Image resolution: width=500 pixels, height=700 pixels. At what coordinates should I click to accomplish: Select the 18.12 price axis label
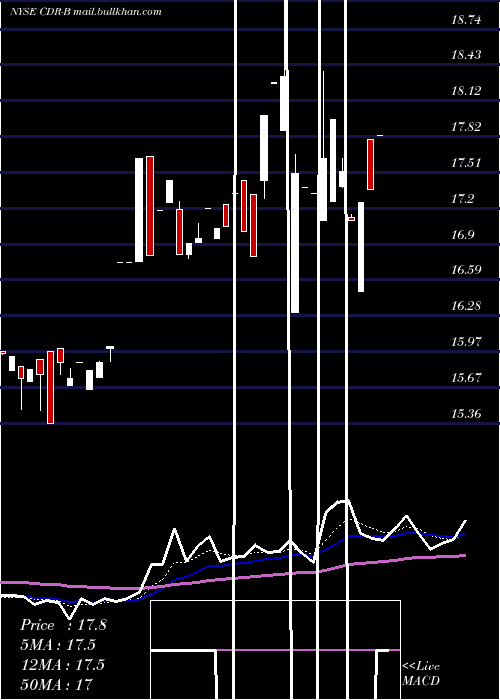466,91
